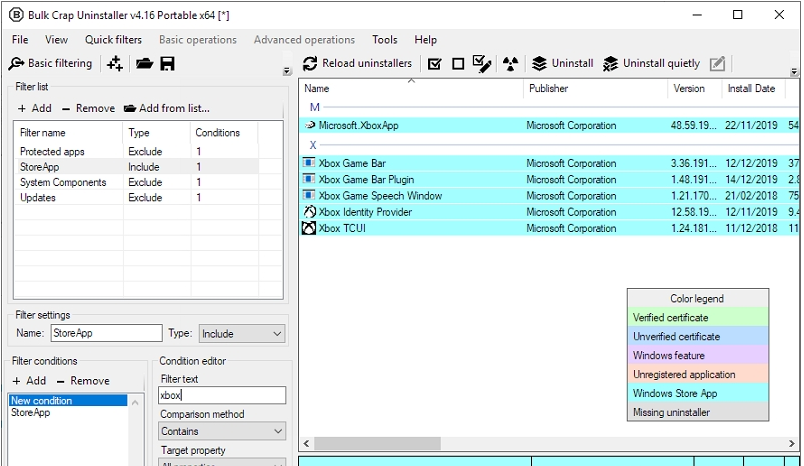Click Add from list... button
804x466 pixels.
(167, 108)
